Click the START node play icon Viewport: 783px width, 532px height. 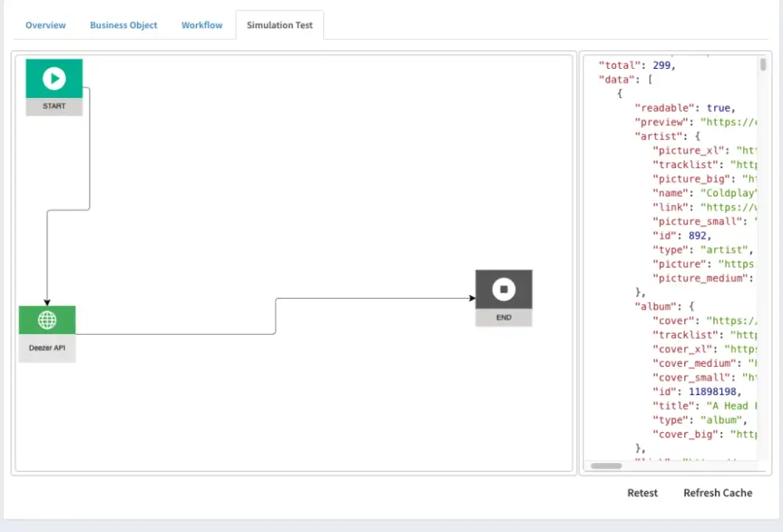pos(54,78)
